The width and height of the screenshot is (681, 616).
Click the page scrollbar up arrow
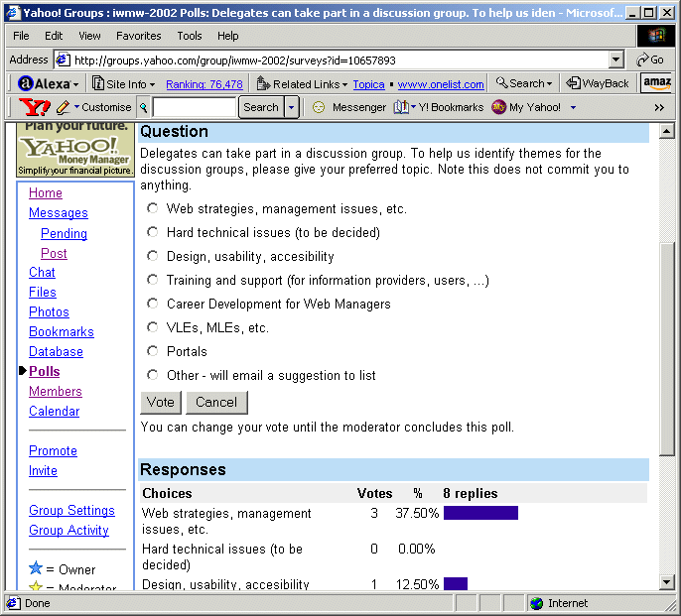666,131
